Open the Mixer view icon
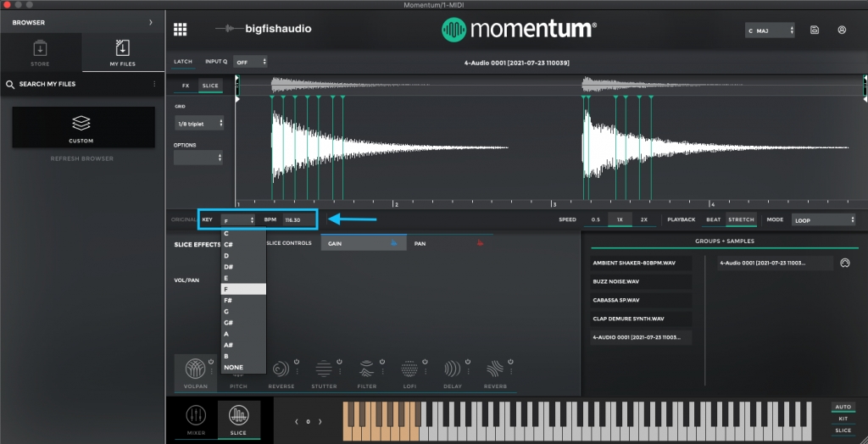The height and width of the screenshot is (444, 868). (x=196, y=415)
